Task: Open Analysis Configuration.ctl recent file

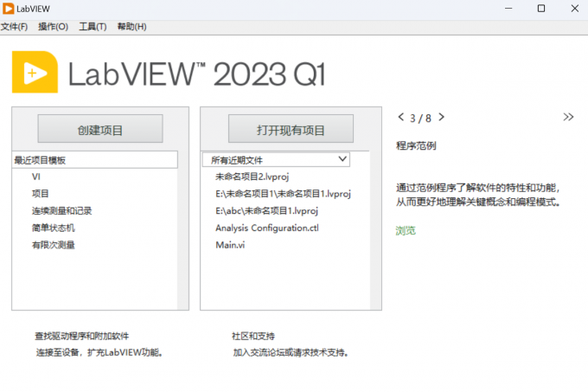Action: [x=267, y=228]
